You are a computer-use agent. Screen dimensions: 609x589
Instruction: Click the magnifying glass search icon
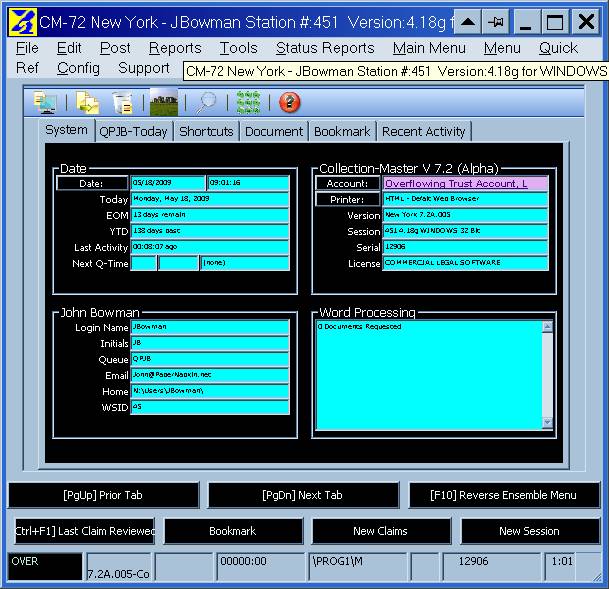pyautogui.click(x=206, y=102)
